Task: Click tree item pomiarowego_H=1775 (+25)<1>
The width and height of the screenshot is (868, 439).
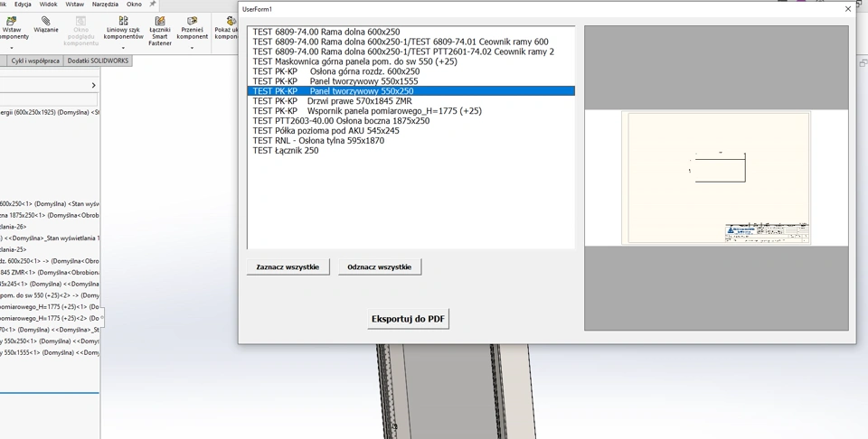Action: pos(50,306)
